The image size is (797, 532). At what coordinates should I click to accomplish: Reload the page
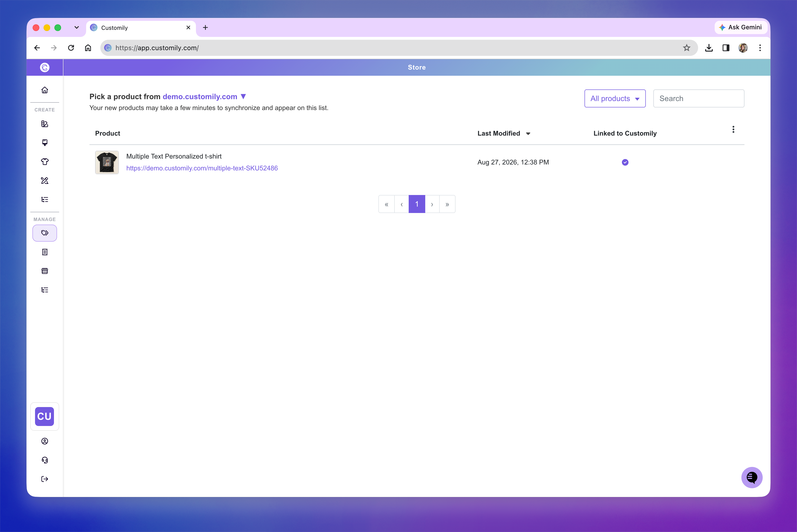[71, 48]
